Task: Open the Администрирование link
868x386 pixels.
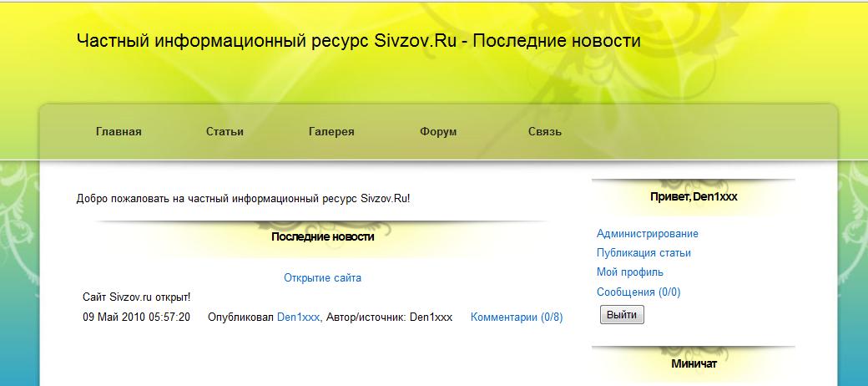Action: [647, 234]
